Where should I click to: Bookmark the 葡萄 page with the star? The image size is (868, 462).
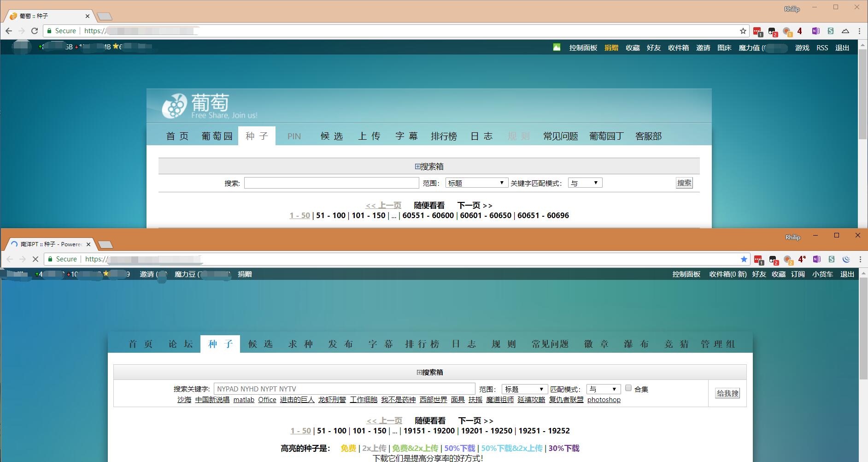pos(743,31)
